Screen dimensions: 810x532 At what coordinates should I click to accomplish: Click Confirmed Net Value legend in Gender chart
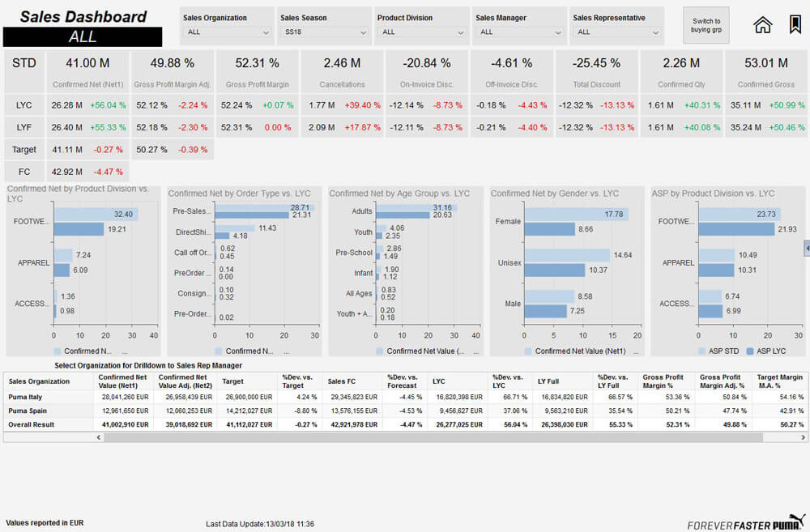point(575,351)
